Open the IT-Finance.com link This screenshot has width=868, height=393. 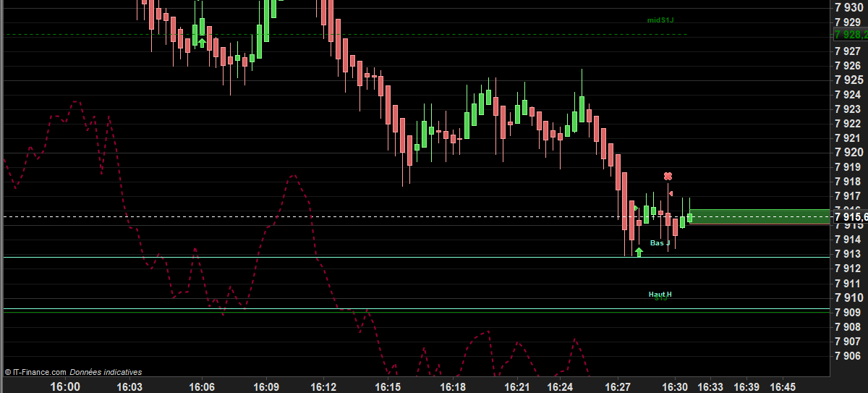pyautogui.click(x=40, y=372)
